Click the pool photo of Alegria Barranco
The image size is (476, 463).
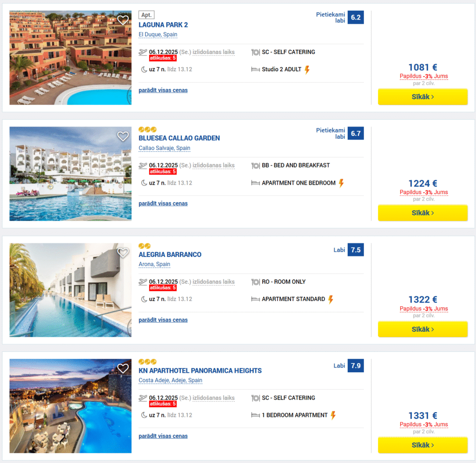click(70, 290)
